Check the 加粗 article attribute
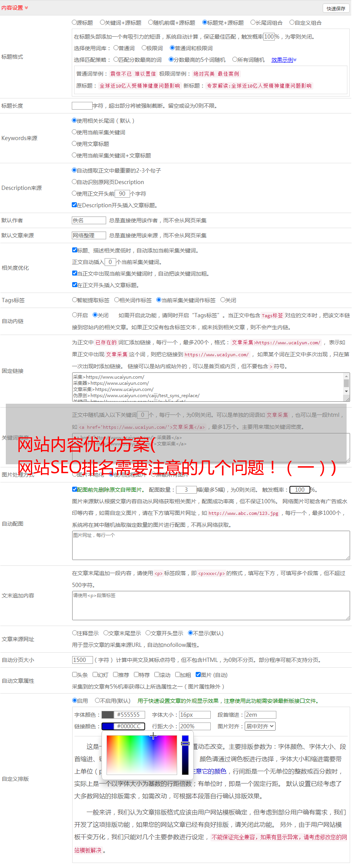The image size is (352, 868). pyautogui.click(x=178, y=675)
